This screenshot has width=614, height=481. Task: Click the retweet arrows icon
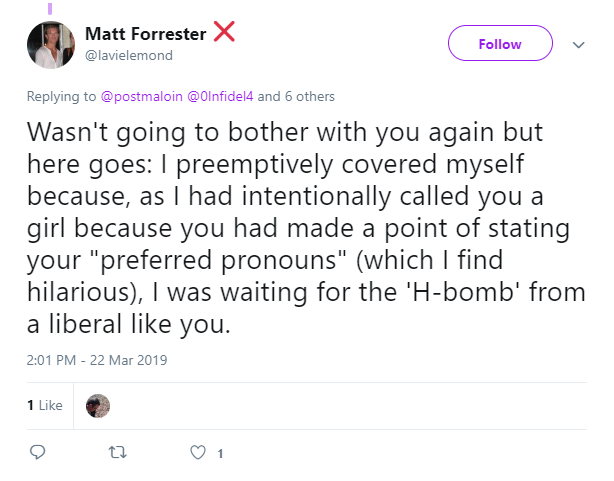tap(117, 453)
